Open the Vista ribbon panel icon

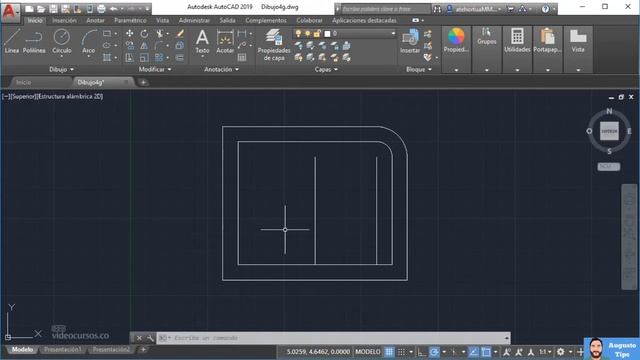point(578,41)
